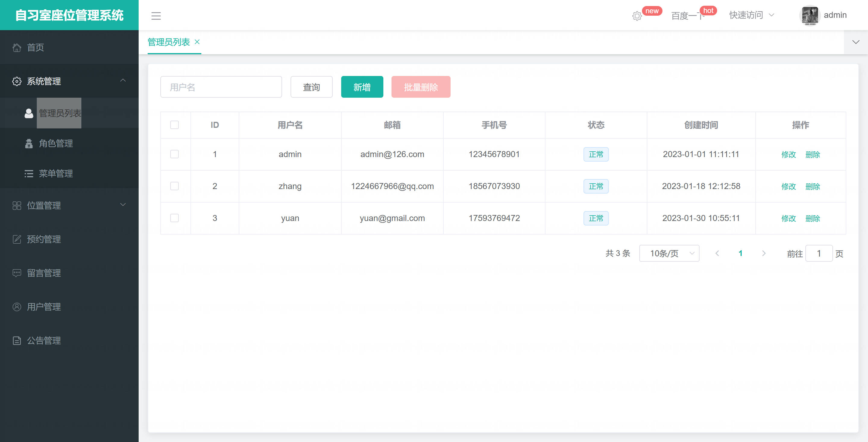Tick the select-all header checkbox
This screenshot has height=442, width=868.
click(175, 125)
